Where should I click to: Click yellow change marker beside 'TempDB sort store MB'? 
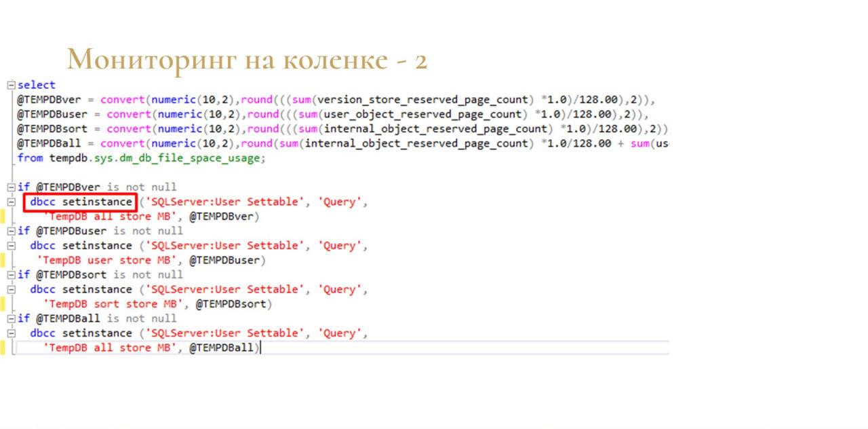(x=3, y=304)
